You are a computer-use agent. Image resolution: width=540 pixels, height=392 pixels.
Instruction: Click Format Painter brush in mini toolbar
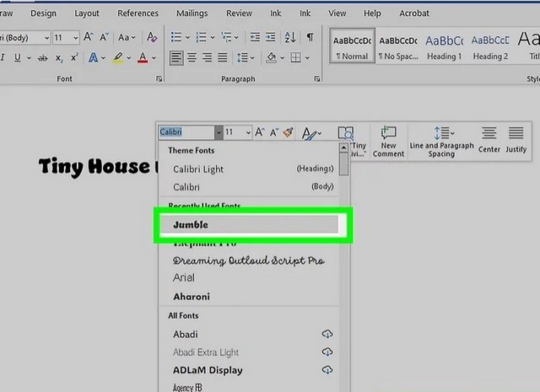click(288, 132)
